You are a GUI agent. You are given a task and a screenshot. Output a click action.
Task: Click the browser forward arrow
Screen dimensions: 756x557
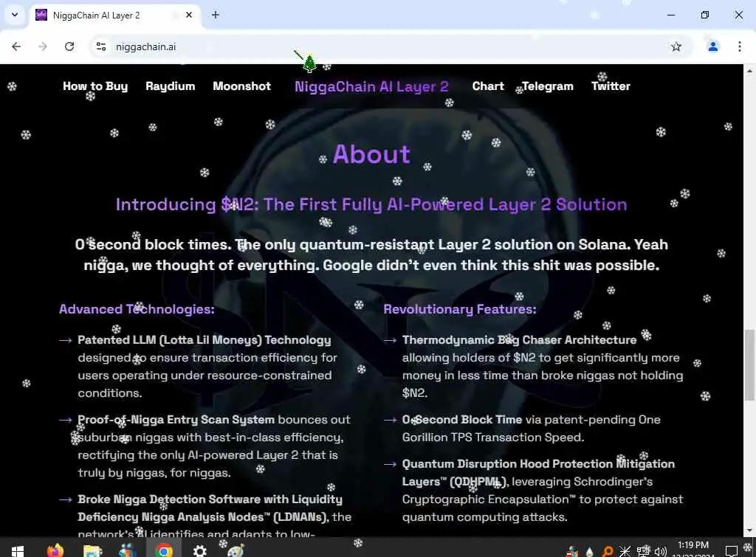point(43,46)
